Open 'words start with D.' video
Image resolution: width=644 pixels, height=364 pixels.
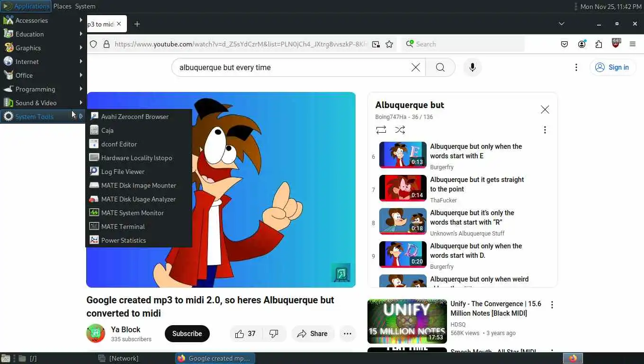403,255
